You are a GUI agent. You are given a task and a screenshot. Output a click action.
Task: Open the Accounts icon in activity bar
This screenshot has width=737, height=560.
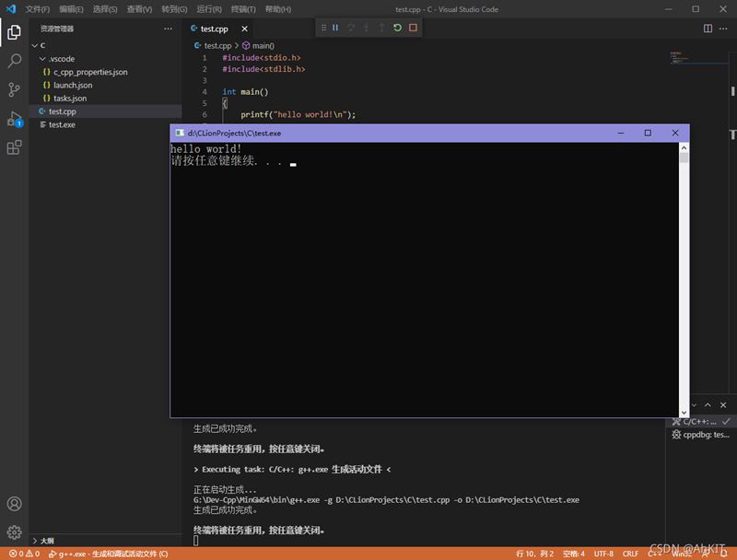14,504
